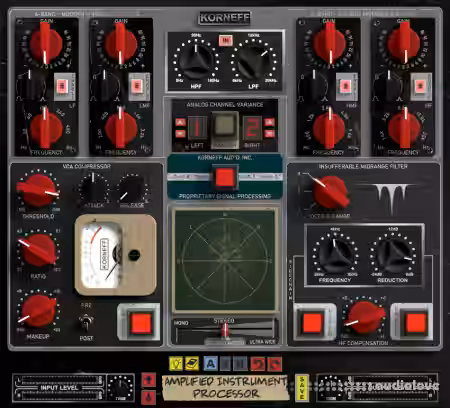Image resolution: width=450 pixels, height=408 pixels.
Task: Click the LMF band frequency knob
Action: (x=121, y=128)
